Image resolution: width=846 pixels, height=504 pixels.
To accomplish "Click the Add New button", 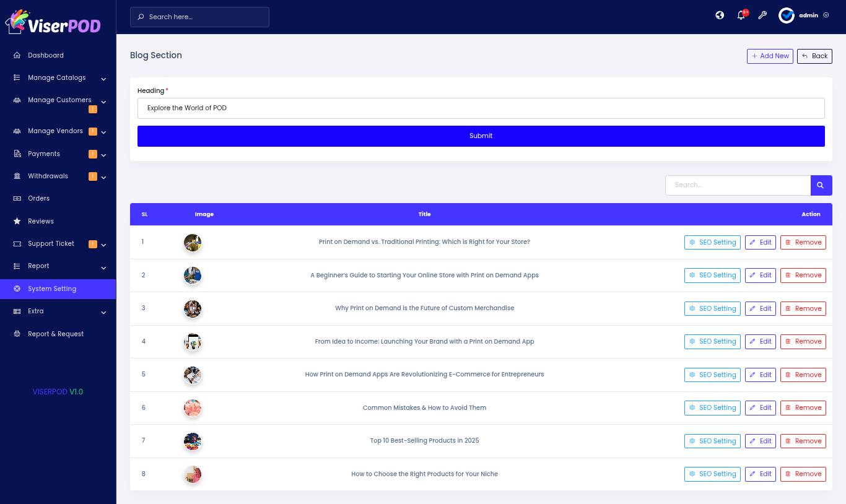I will pyautogui.click(x=770, y=56).
